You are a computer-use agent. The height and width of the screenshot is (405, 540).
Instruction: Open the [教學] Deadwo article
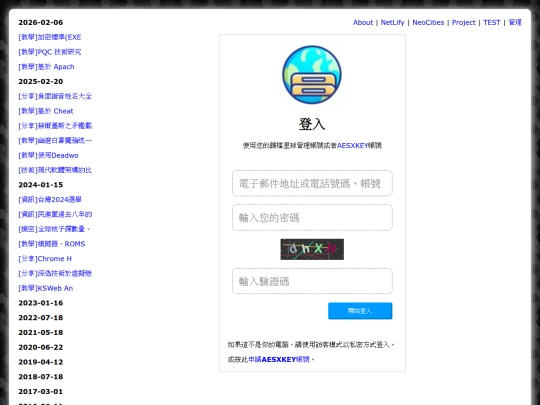[48, 155]
